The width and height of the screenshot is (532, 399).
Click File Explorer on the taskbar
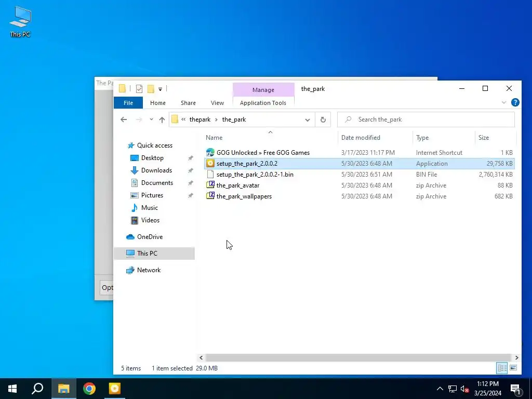pos(63,389)
